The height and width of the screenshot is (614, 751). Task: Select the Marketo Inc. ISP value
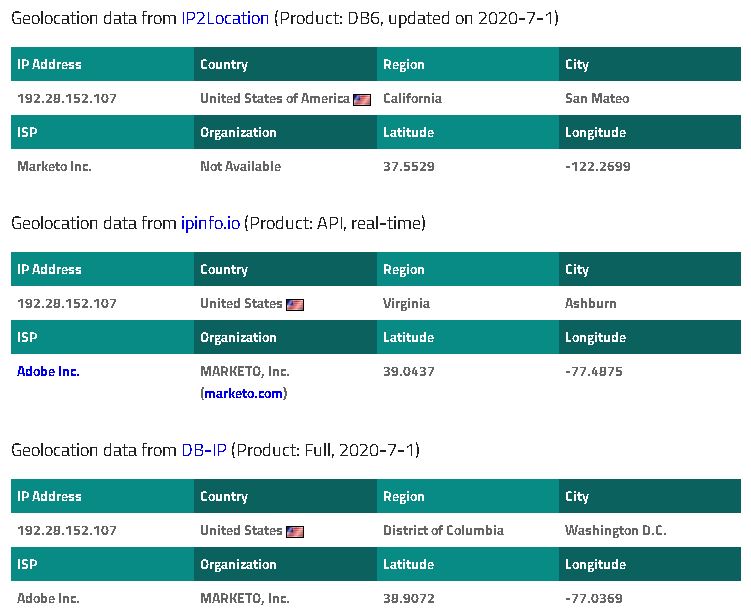[x=54, y=166]
